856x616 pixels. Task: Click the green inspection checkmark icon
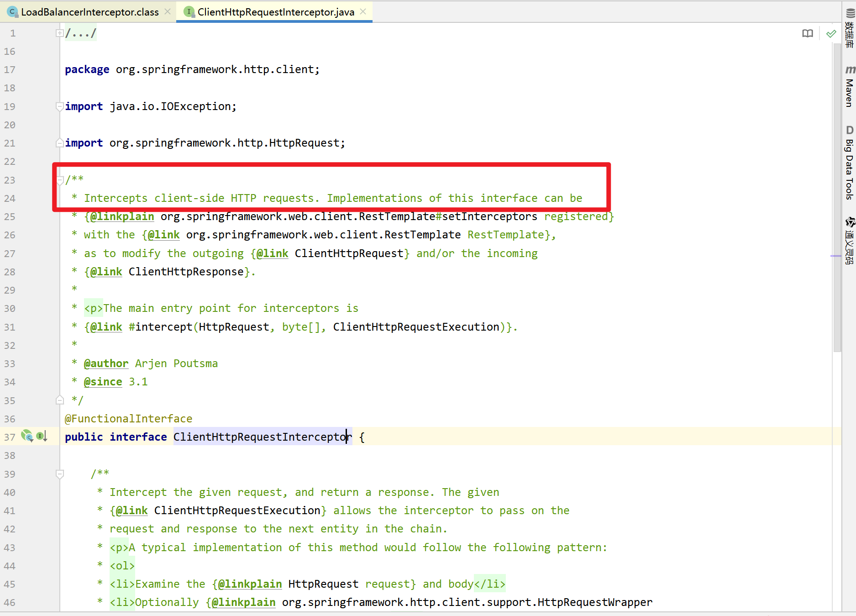831,33
